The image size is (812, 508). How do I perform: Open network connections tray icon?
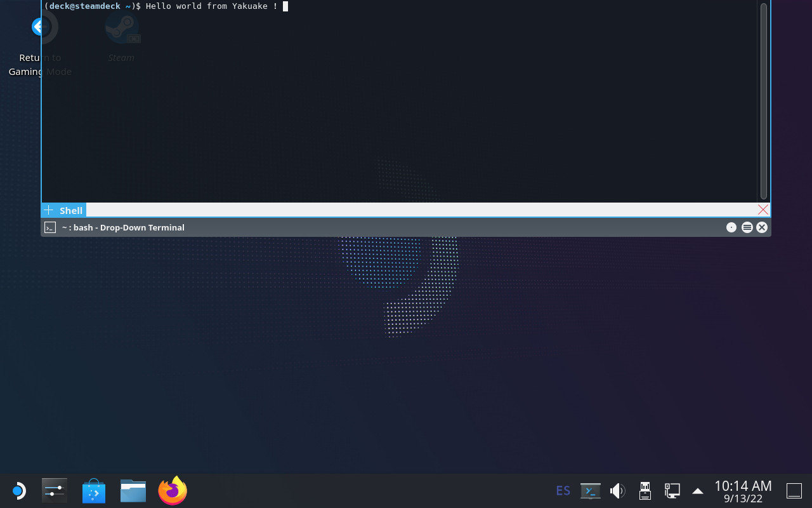click(x=672, y=491)
